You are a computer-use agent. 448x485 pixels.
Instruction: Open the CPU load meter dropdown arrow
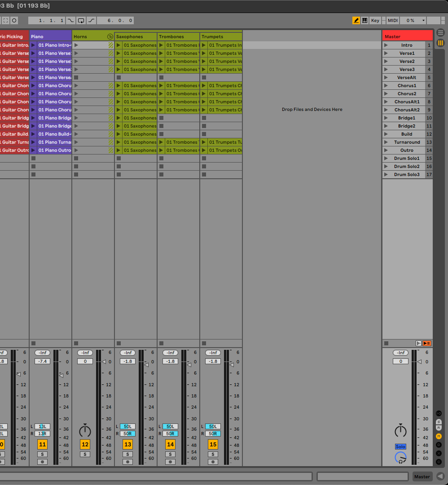pyautogui.click(x=423, y=20)
